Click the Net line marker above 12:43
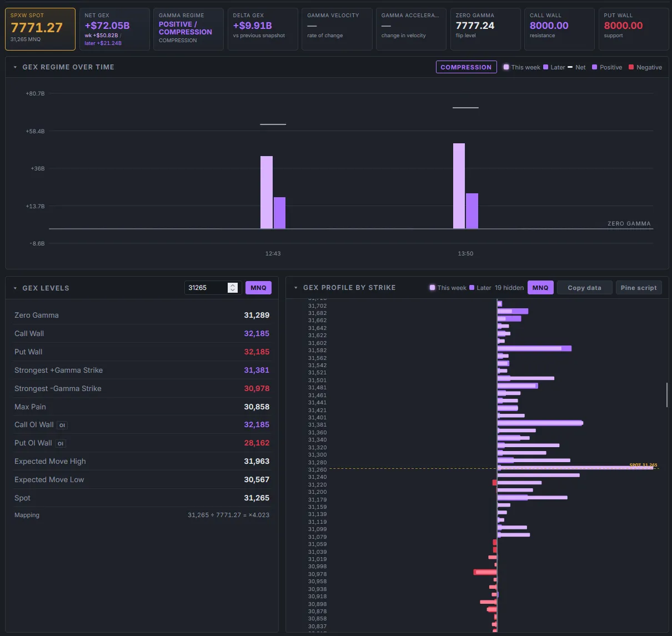Viewport: 672px width, 636px height. coord(273,124)
